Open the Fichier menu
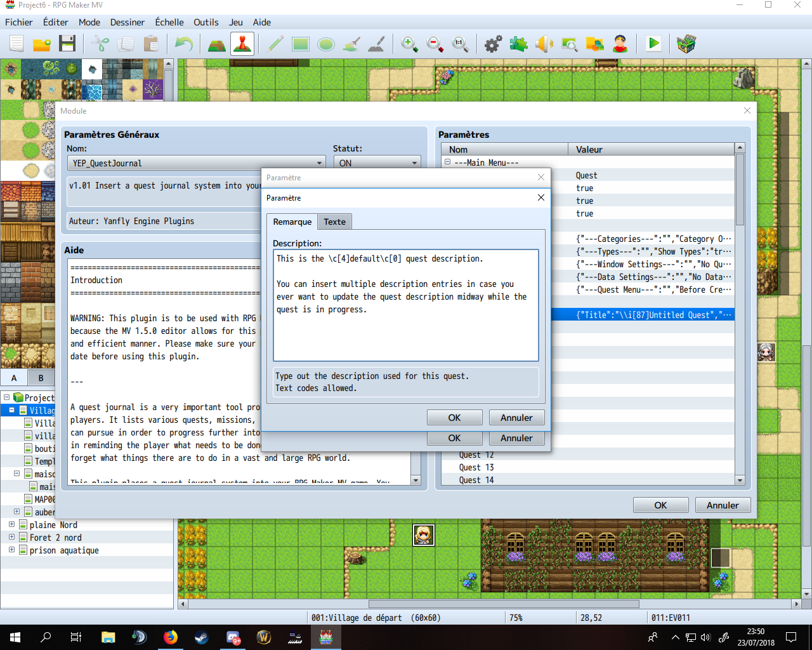The image size is (812, 650). click(19, 22)
